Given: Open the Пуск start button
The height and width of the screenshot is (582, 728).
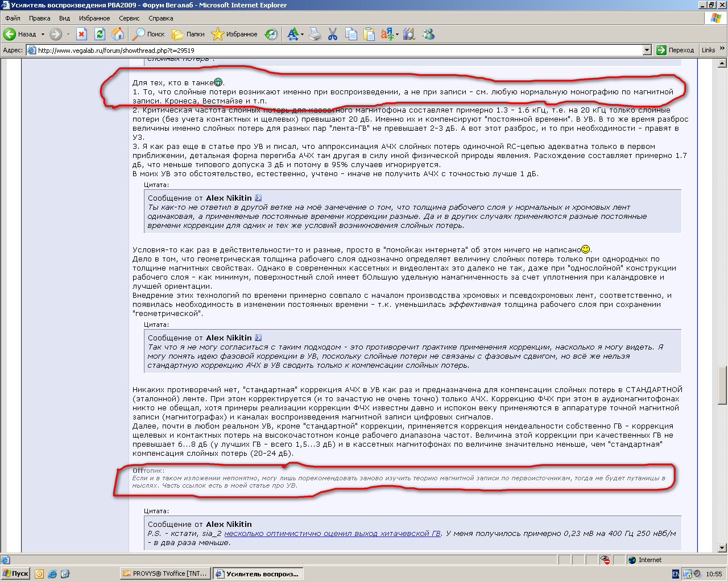Looking at the screenshot, I should click(15, 573).
